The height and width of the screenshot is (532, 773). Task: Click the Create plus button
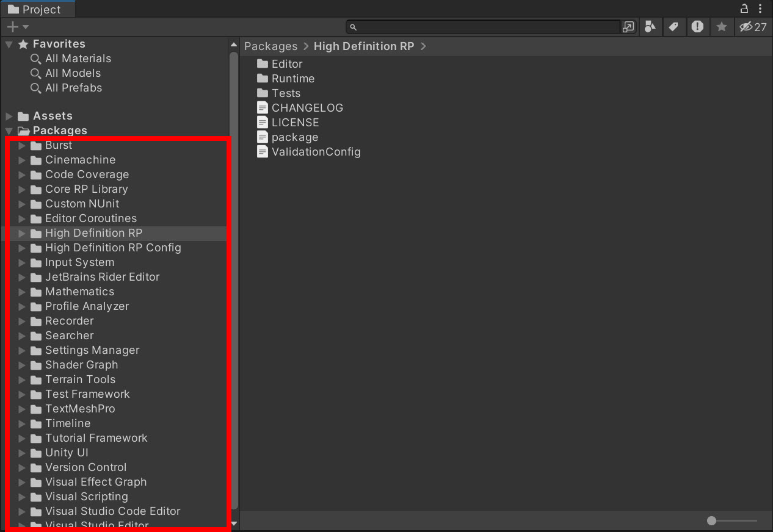[12, 27]
